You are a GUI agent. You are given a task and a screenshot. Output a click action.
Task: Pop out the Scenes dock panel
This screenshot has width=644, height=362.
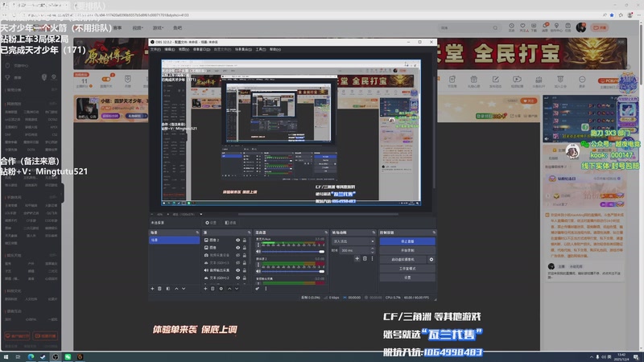click(197, 232)
